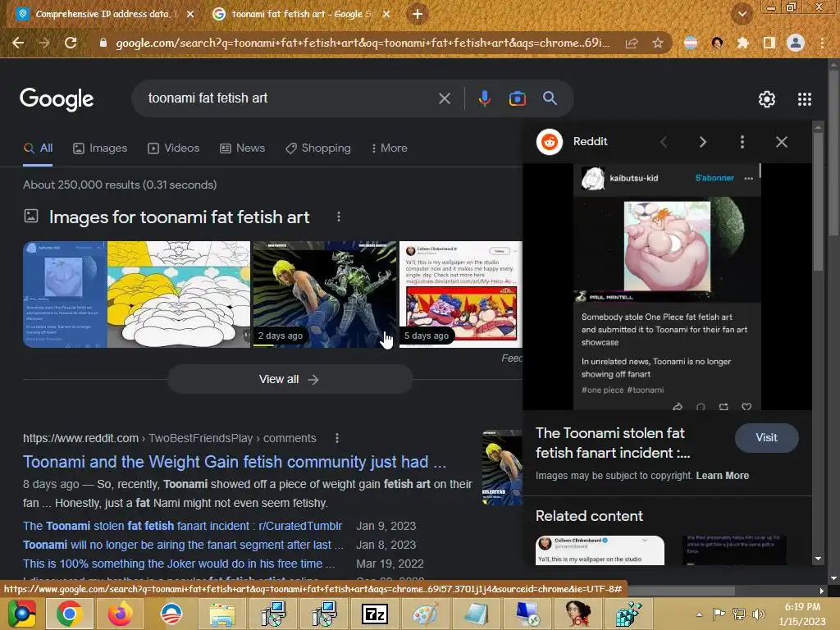This screenshot has height=630, width=840.
Task: Open the Chrome extensions puzzle icon
Action: 742,43
